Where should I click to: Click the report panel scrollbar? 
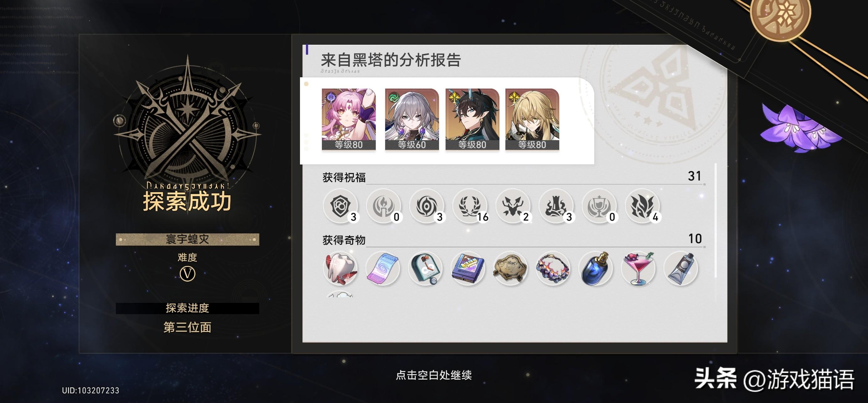click(716, 221)
